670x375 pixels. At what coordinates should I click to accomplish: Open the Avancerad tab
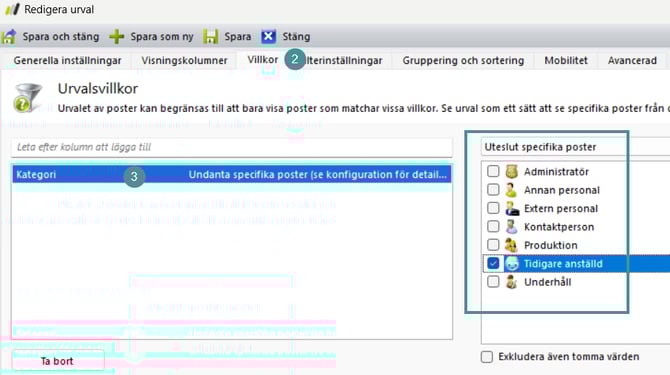coord(632,60)
